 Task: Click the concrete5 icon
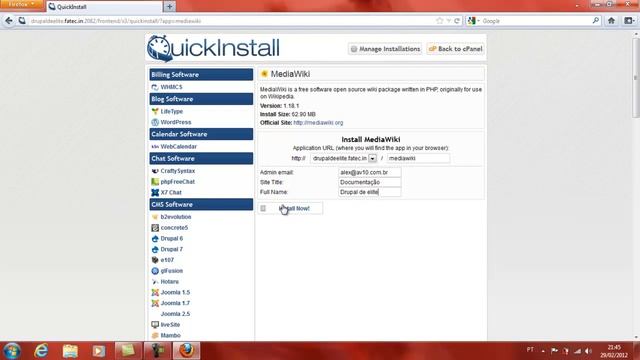[x=155, y=228]
